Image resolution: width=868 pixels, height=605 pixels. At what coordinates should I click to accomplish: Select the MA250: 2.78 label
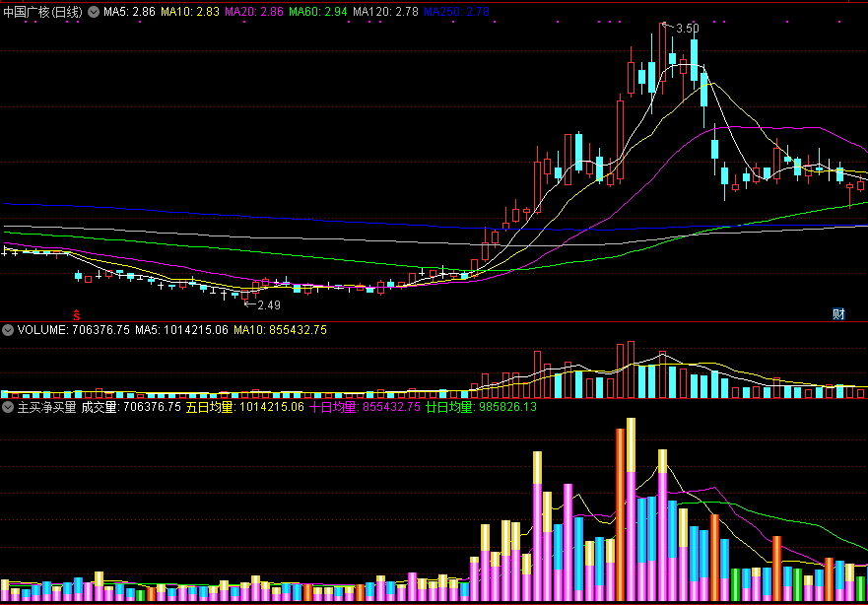pyautogui.click(x=457, y=12)
